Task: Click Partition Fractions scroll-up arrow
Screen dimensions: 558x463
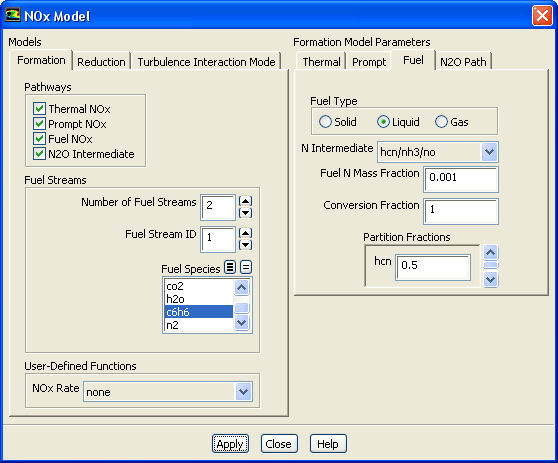Action: click(x=490, y=253)
